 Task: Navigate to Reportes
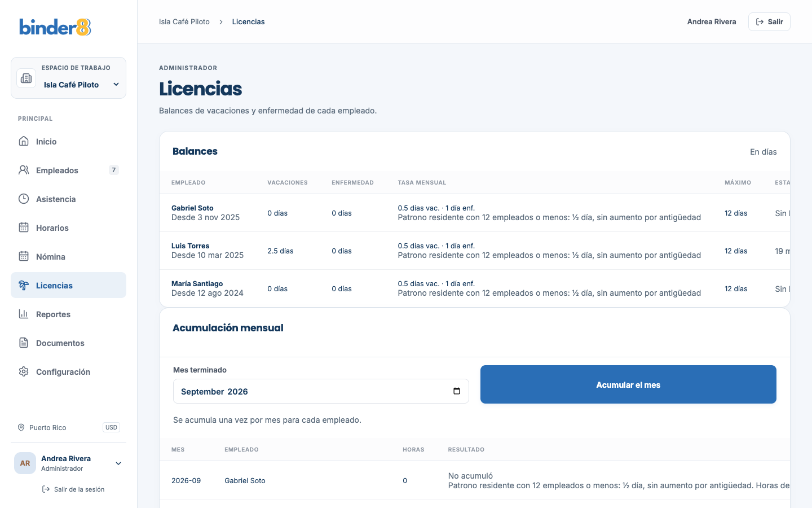click(68, 314)
